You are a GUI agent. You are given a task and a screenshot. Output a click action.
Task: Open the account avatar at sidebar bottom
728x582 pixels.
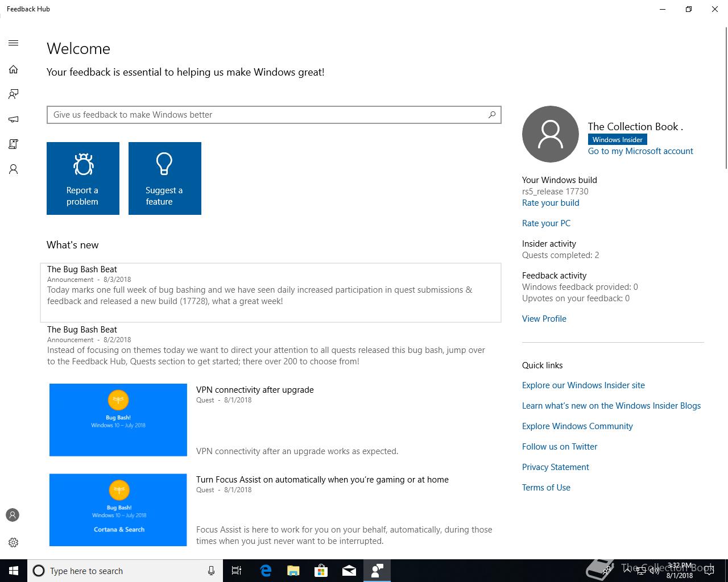(x=13, y=515)
